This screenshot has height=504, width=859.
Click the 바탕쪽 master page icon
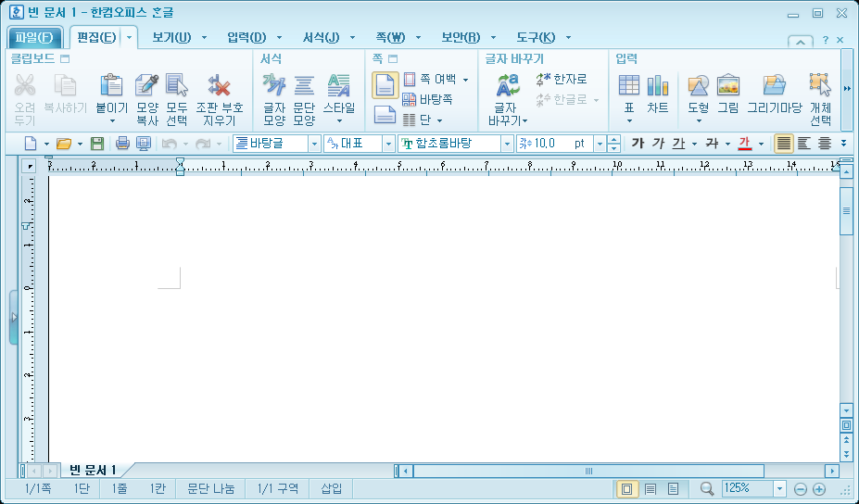click(x=410, y=100)
